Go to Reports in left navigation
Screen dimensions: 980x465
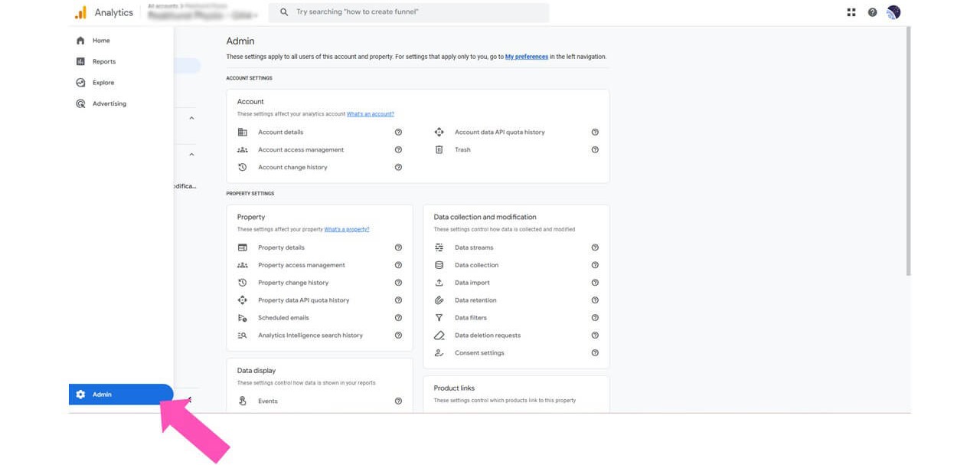tap(103, 62)
